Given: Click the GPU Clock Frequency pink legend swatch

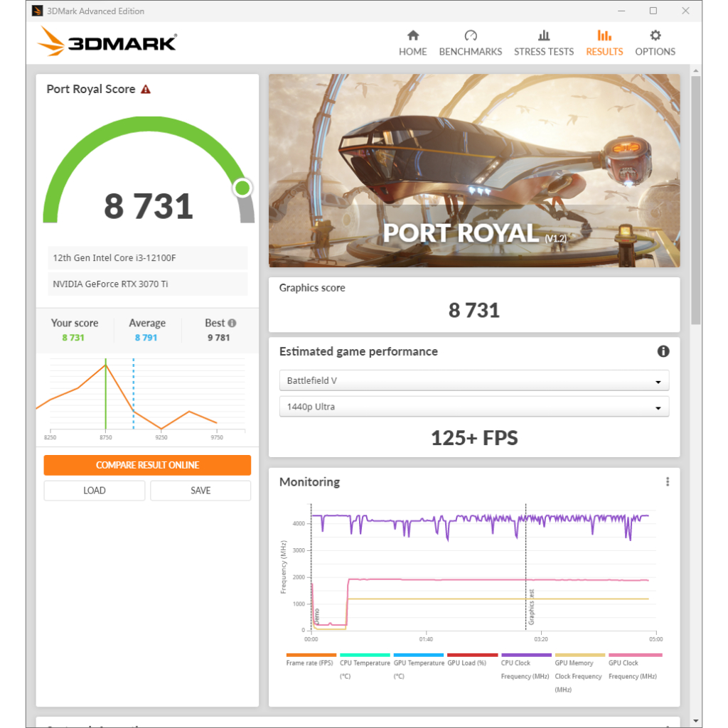Looking at the screenshot, I should pyautogui.click(x=635, y=655).
